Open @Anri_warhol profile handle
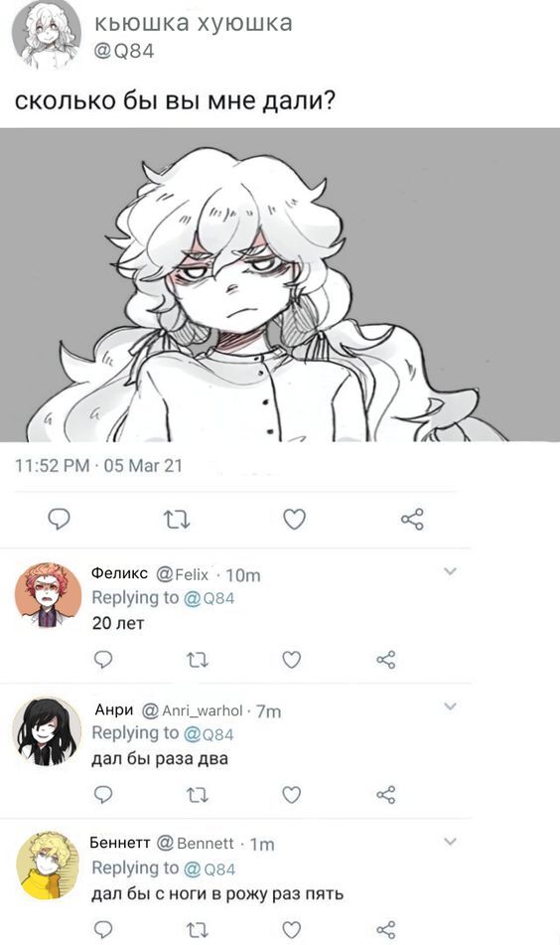The height and width of the screenshot is (945, 560). (x=192, y=710)
